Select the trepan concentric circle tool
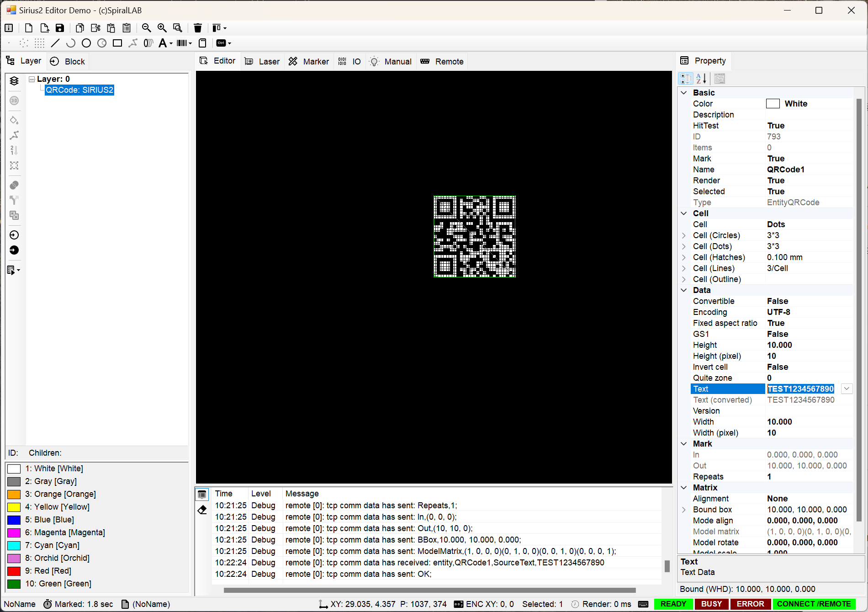Image resolution: width=868 pixels, height=612 pixels. point(102,43)
